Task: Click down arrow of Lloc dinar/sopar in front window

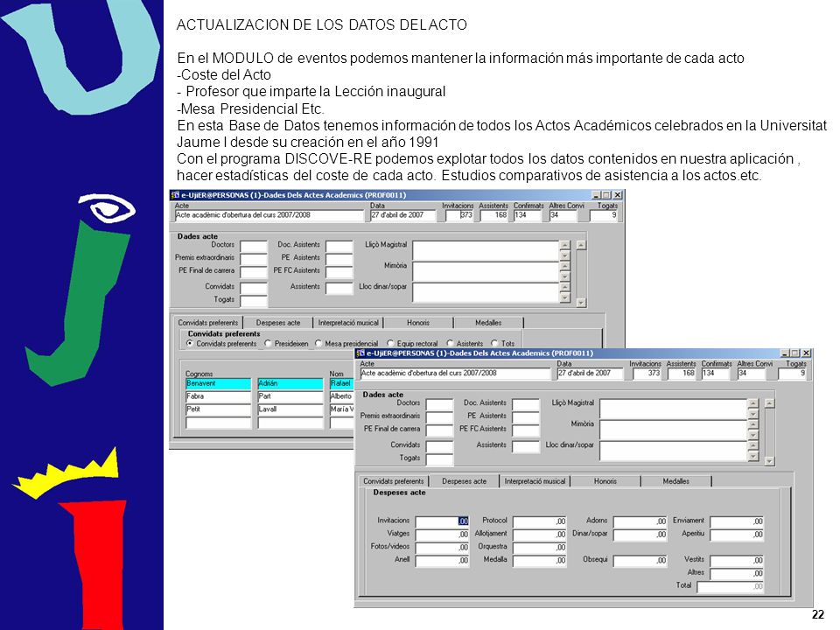Action: click(x=753, y=456)
